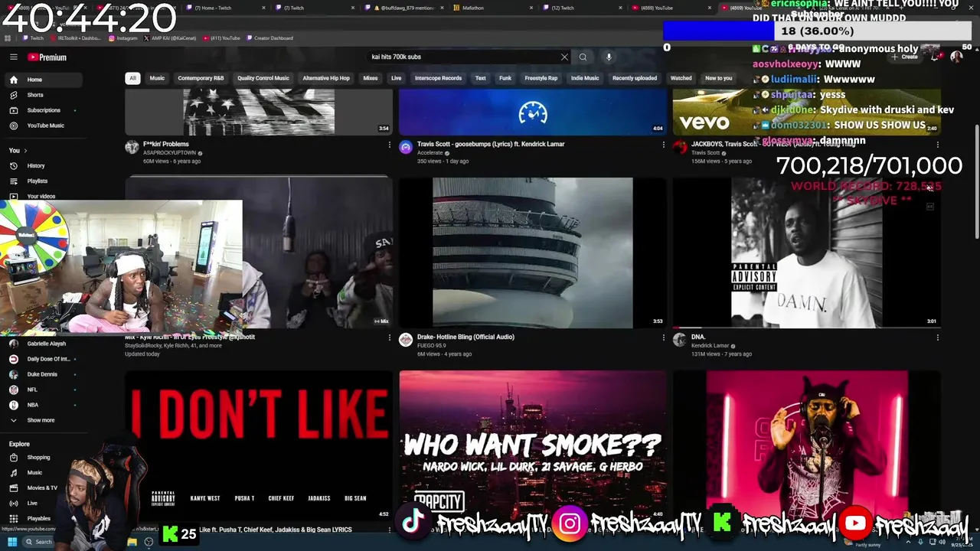Select the Freestyle Rap chip
This screenshot has height=551, width=980.
tap(541, 78)
